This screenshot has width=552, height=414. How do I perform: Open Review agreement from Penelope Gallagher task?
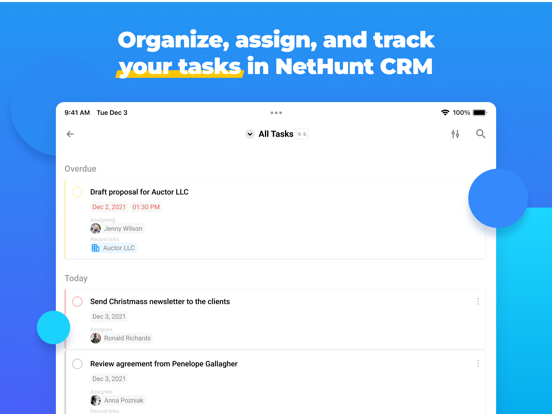[164, 364]
